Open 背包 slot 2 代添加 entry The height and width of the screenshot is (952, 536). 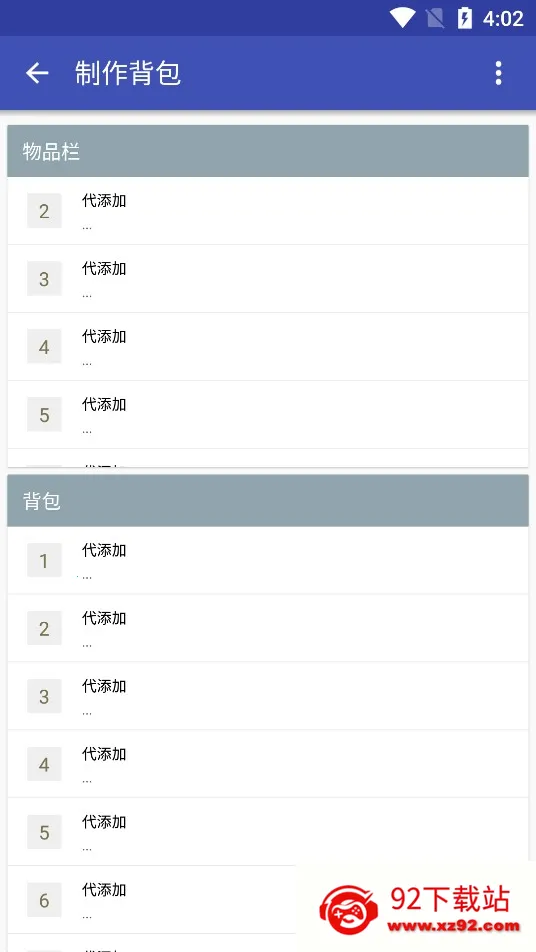tap(268, 628)
